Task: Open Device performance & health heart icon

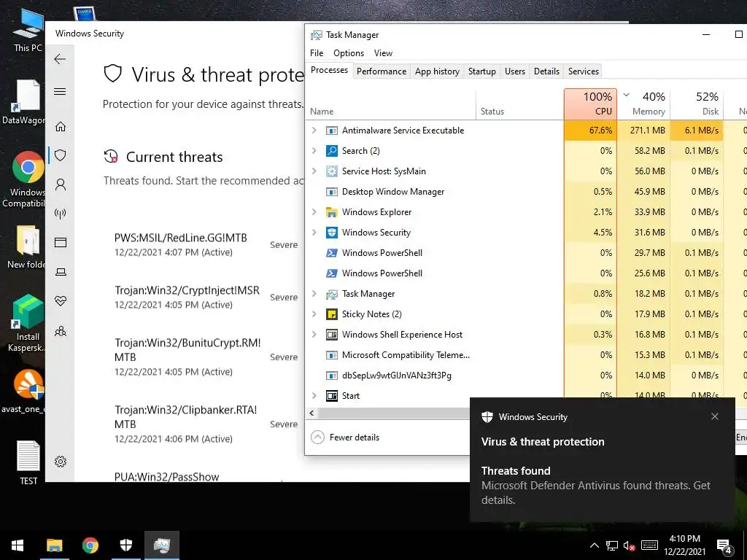Action: [60, 301]
